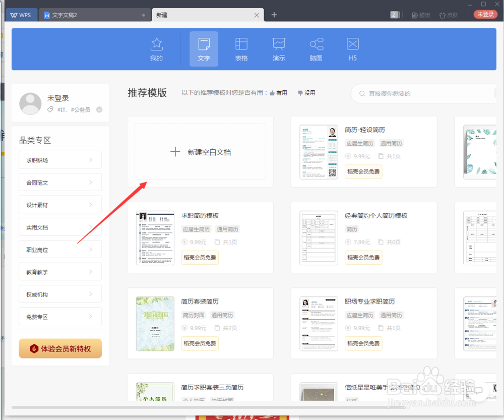Image resolution: width=504 pixels, height=420 pixels.
Task: Select the 表格 spreadsheet icon
Action: pyautogui.click(x=241, y=49)
